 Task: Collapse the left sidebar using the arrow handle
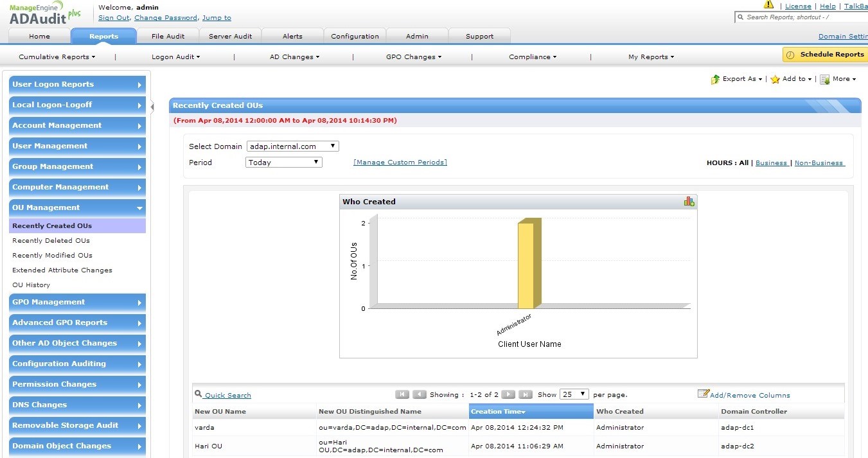(152, 107)
